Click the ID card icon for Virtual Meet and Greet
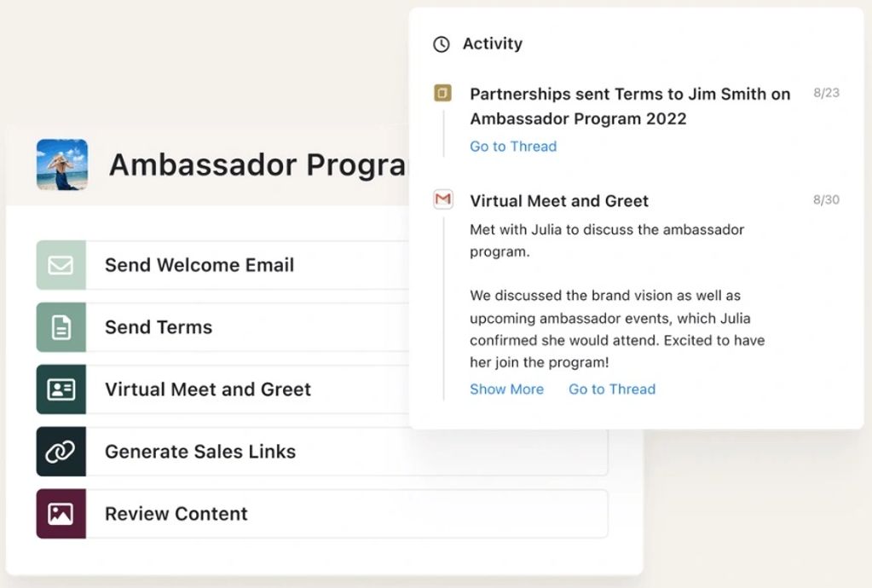 pyautogui.click(x=61, y=389)
